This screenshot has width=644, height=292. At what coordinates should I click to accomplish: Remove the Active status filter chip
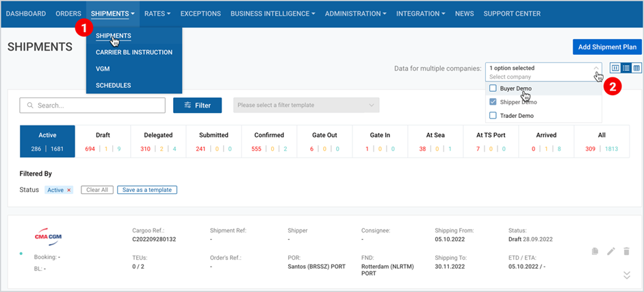tap(69, 190)
